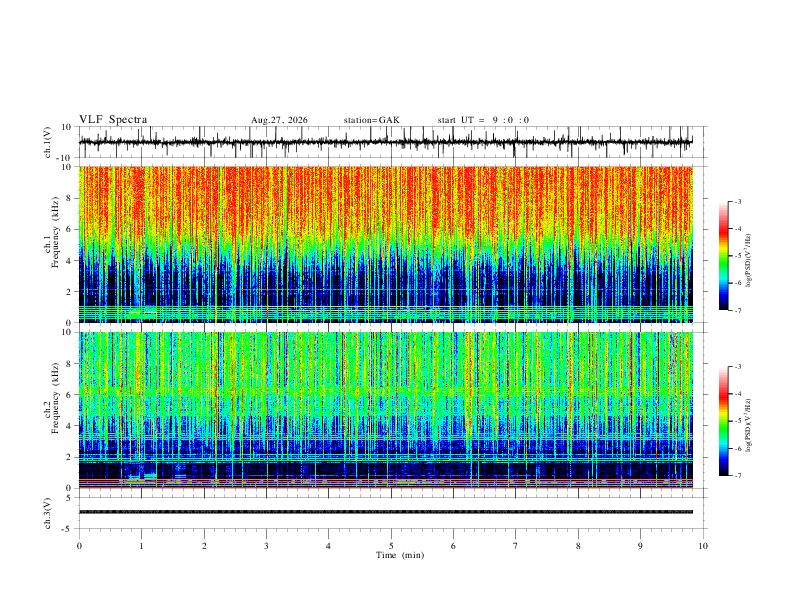792x612 pixels.
Task: Click the 8 minute tick on time axis
Action: (578, 546)
